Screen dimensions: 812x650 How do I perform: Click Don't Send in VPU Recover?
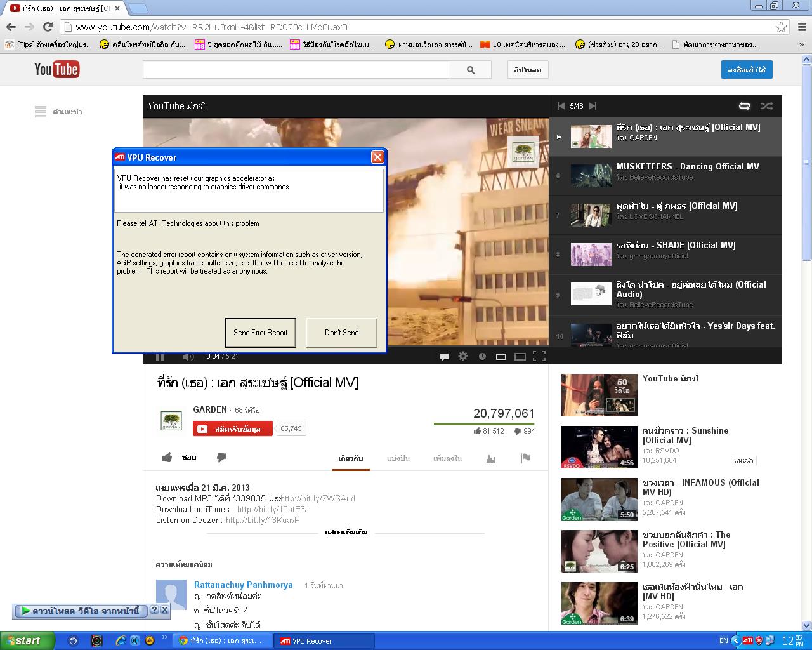(x=342, y=333)
